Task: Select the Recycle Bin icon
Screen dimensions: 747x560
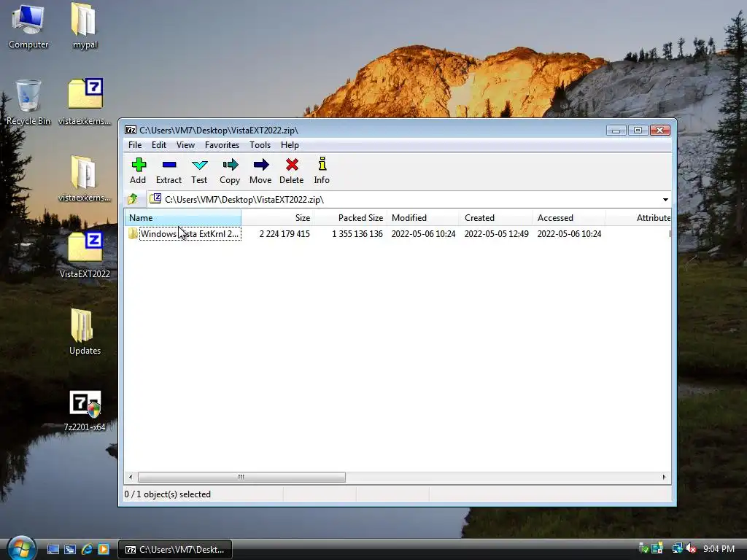Action: 28,102
